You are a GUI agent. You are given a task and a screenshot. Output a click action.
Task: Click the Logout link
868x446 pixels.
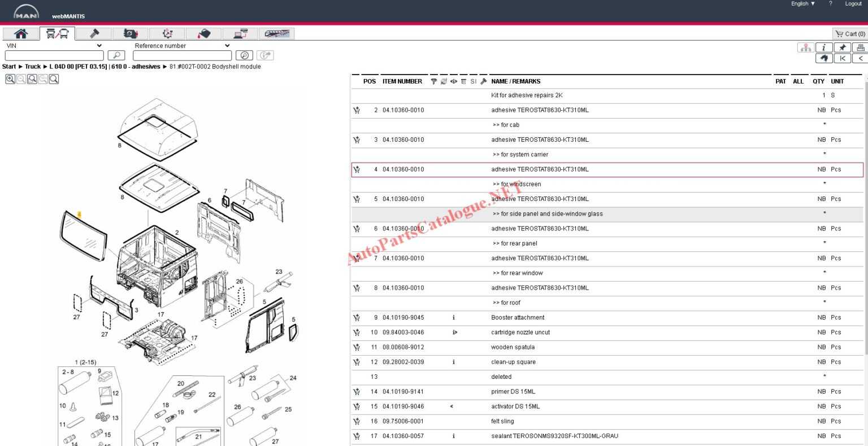(x=853, y=4)
